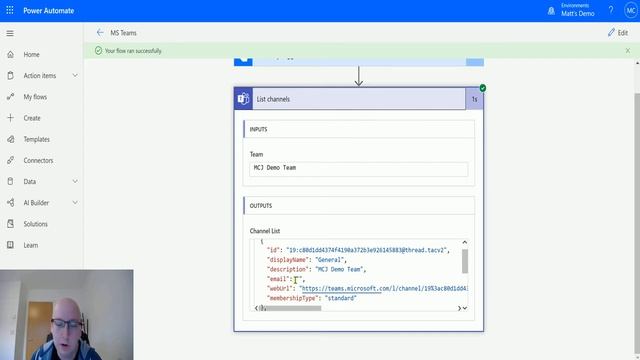Click the green success check on List channels
This screenshot has height=360, width=640.
[482, 88]
